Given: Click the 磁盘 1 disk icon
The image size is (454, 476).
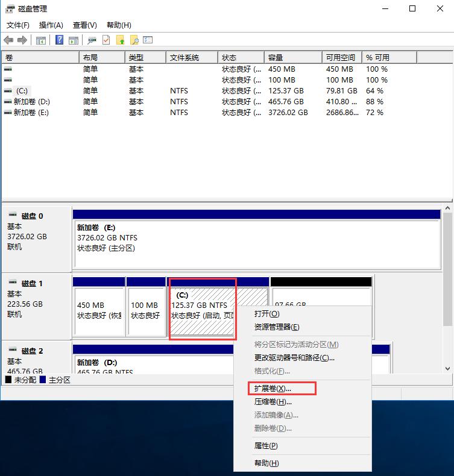Looking at the screenshot, I should 13,282.
